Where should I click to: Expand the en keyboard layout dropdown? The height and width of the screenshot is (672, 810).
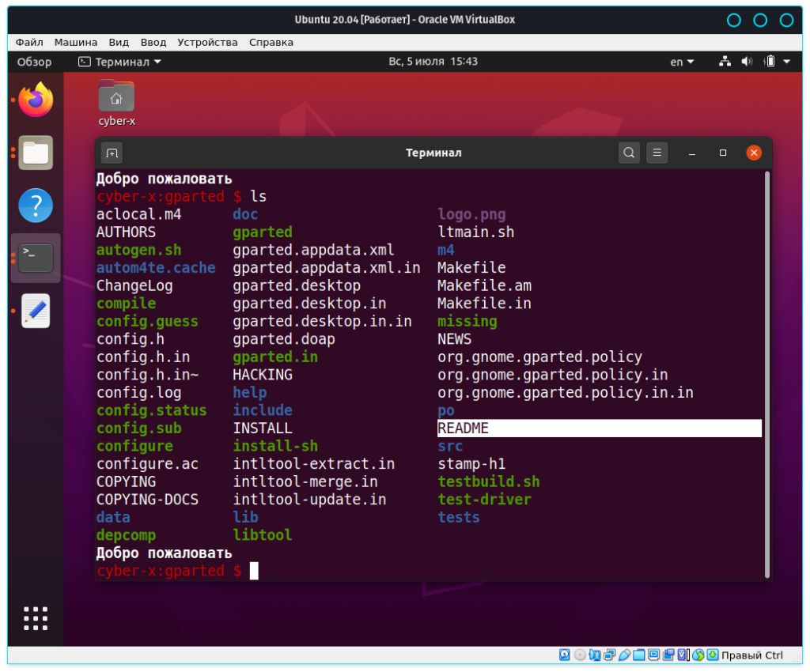tap(682, 62)
